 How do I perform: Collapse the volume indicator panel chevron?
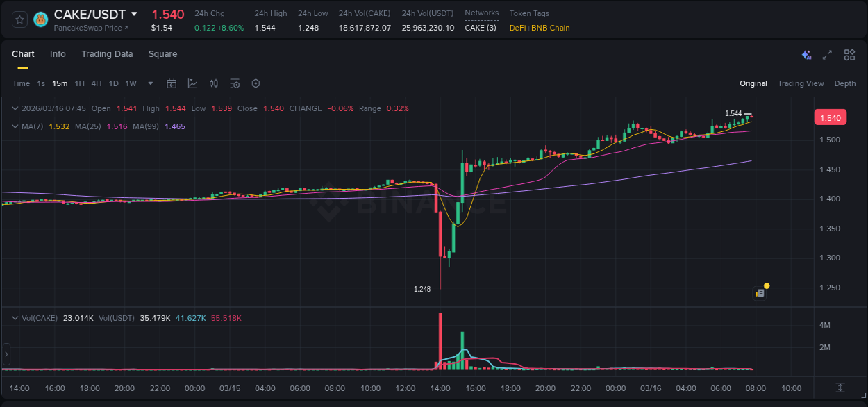(x=15, y=317)
